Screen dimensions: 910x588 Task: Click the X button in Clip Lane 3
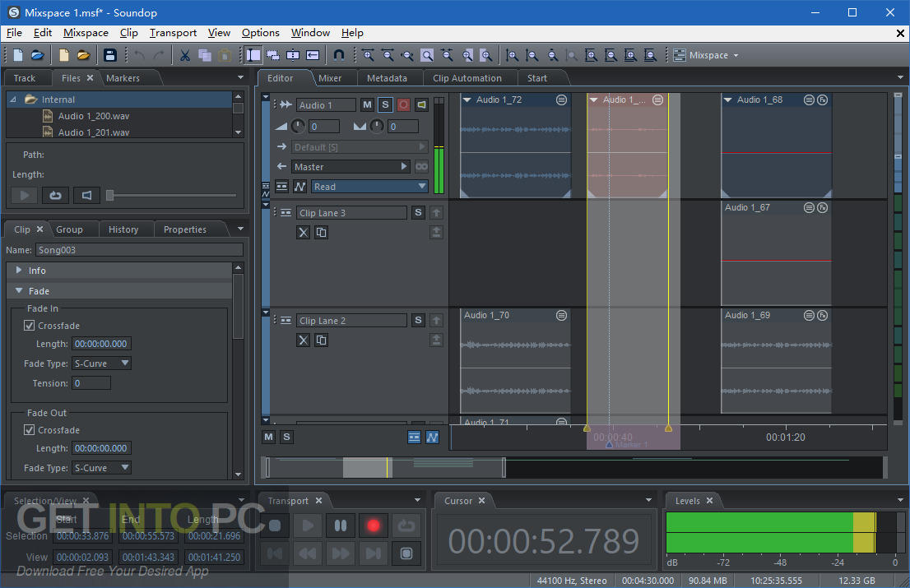click(x=303, y=233)
